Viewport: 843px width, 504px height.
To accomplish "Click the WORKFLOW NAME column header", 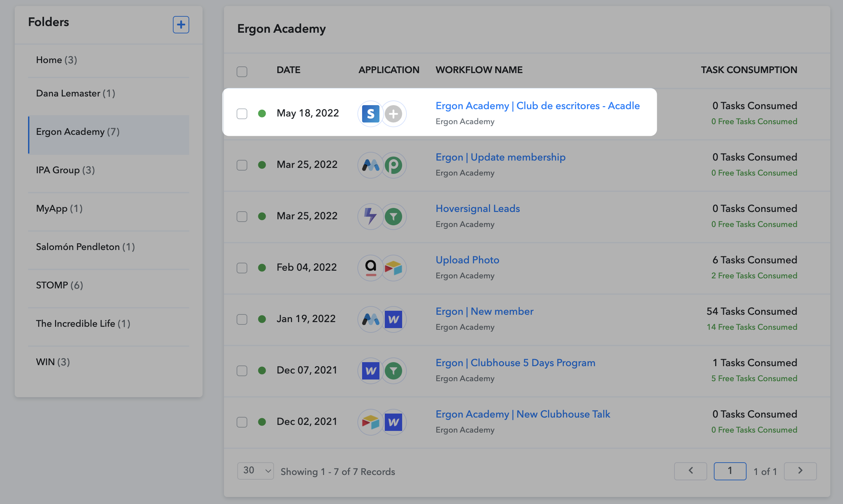I will [x=479, y=70].
